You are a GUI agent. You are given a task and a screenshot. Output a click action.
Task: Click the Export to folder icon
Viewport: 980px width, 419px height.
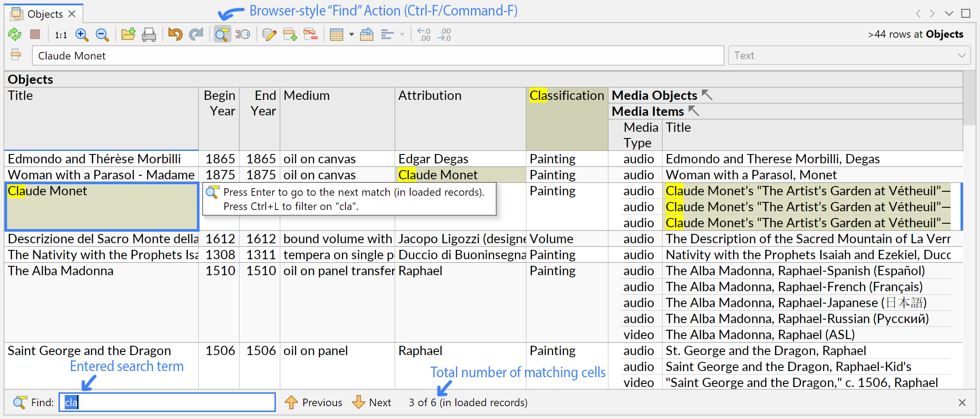129,34
